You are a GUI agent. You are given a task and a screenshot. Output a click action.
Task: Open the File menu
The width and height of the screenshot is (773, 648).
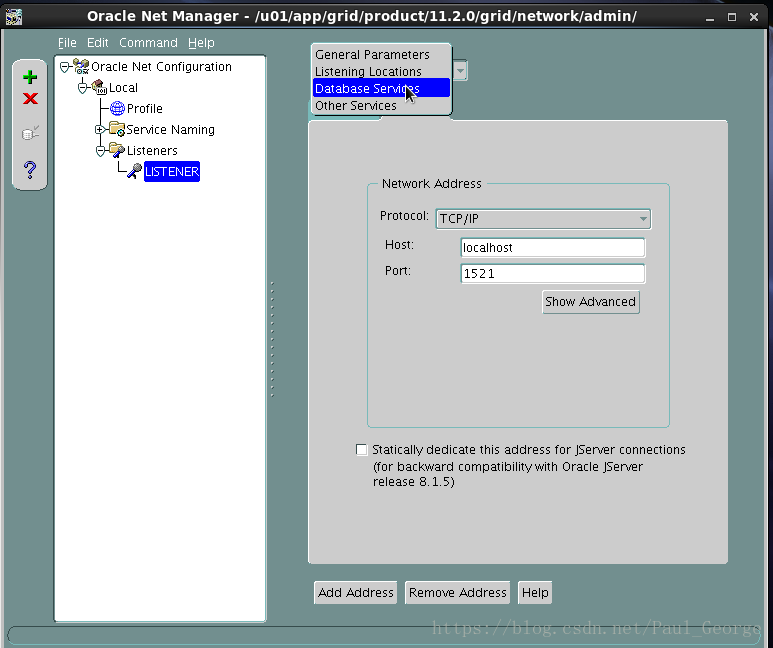[x=67, y=43]
